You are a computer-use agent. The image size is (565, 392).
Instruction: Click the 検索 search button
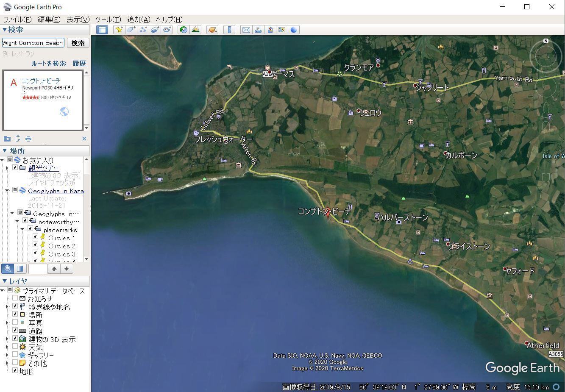78,43
